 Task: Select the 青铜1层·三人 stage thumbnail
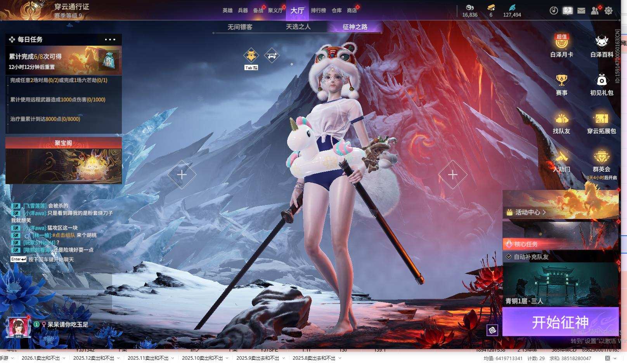pyautogui.click(x=560, y=284)
